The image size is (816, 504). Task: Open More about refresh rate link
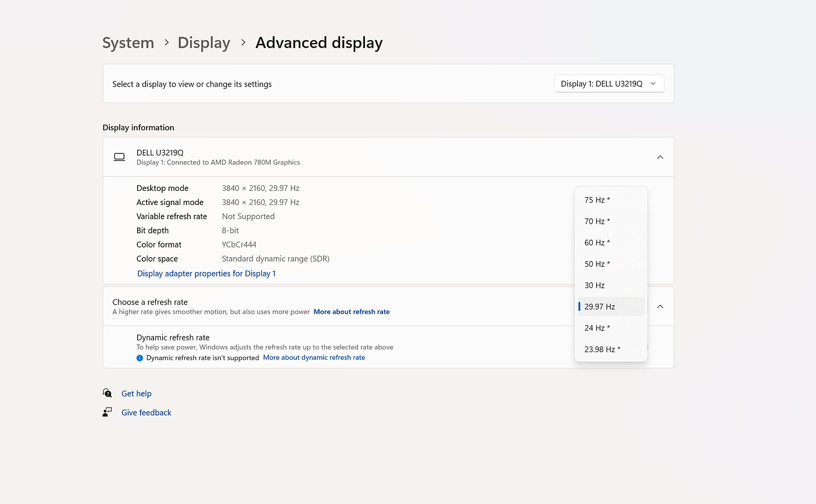(x=351, y=312)
